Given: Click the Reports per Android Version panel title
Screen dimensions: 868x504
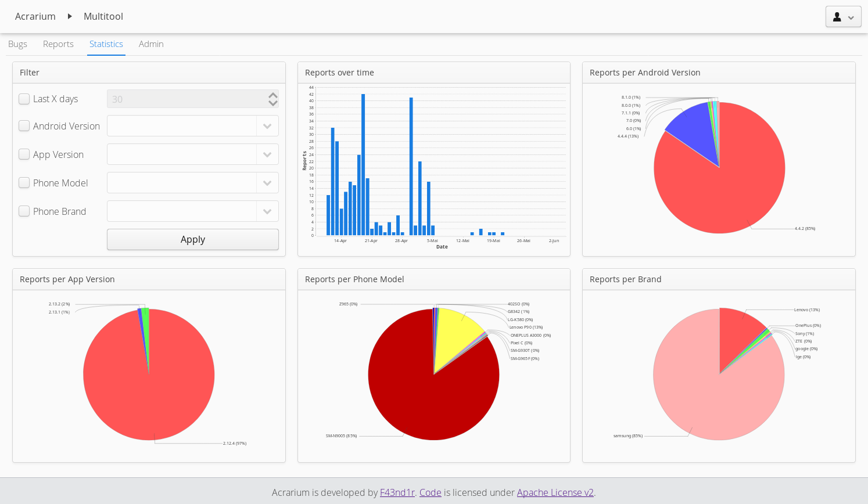Looking at the screenshot, I should pyautogui.click(x=645, y=73).
